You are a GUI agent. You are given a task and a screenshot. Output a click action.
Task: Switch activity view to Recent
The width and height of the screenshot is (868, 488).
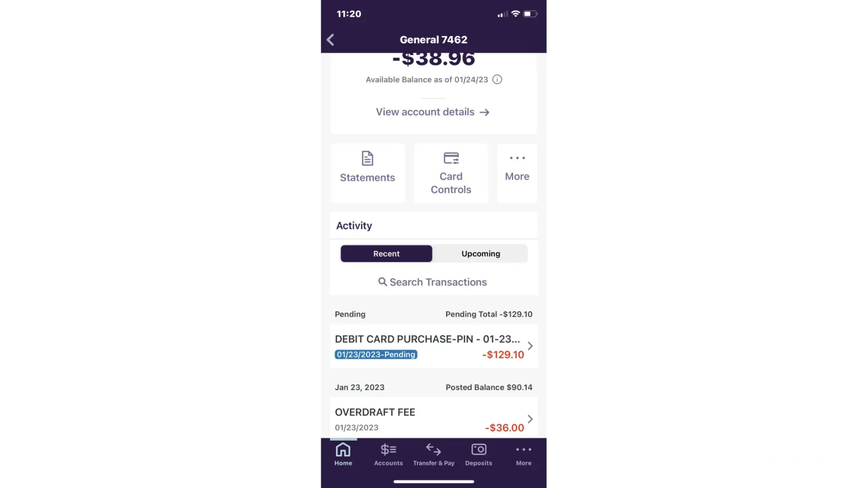coord(386,254)
